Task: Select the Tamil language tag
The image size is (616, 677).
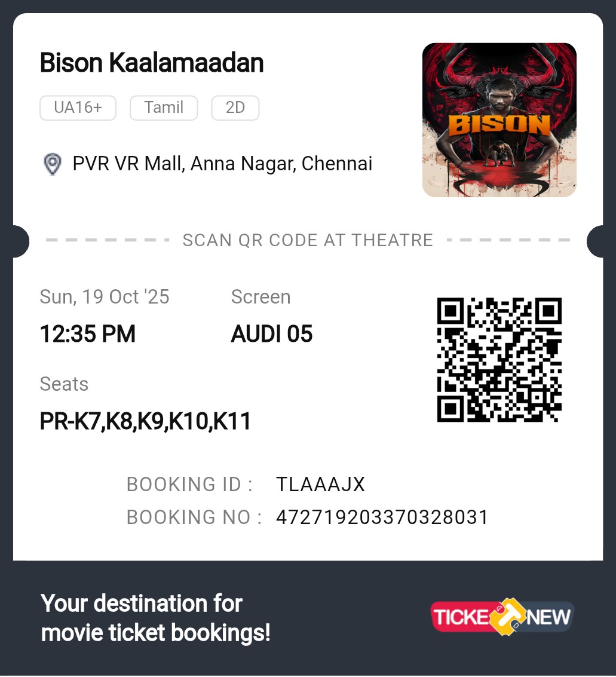Action: tap(164, 108)
